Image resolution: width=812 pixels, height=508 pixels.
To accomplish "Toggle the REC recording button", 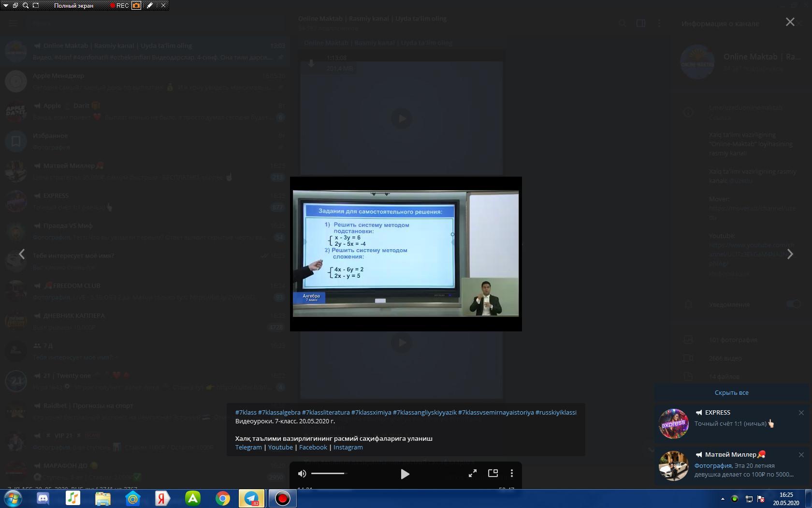I will (x=119, y=6).
